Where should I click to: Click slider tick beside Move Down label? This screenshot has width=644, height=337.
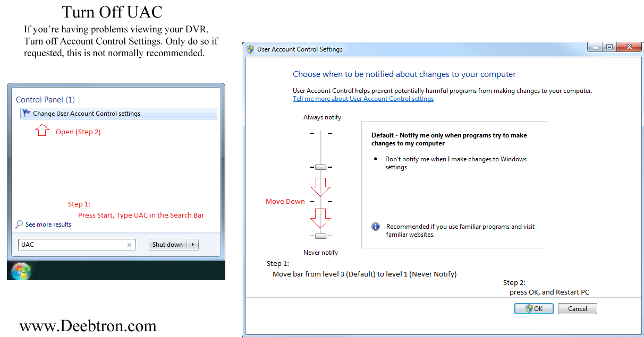(320, 201)
